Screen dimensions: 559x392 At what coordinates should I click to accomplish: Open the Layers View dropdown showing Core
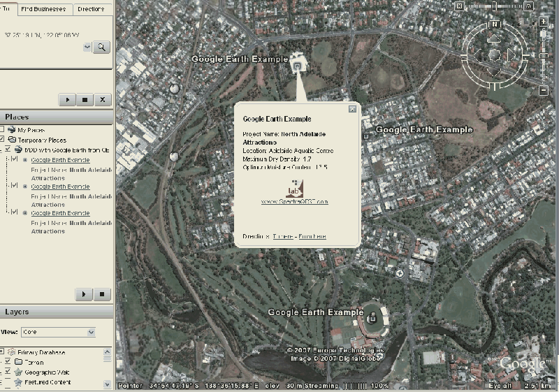(x=59, y=332)
